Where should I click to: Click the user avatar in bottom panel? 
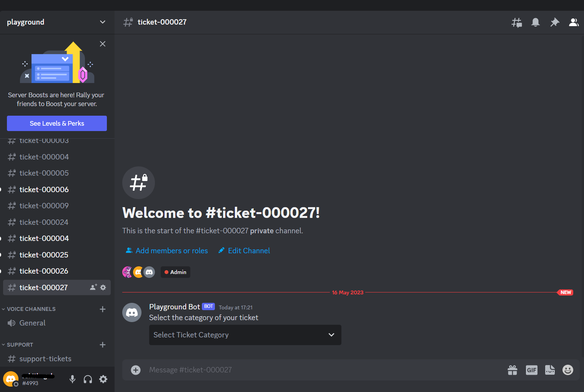[x=11, y=379]
